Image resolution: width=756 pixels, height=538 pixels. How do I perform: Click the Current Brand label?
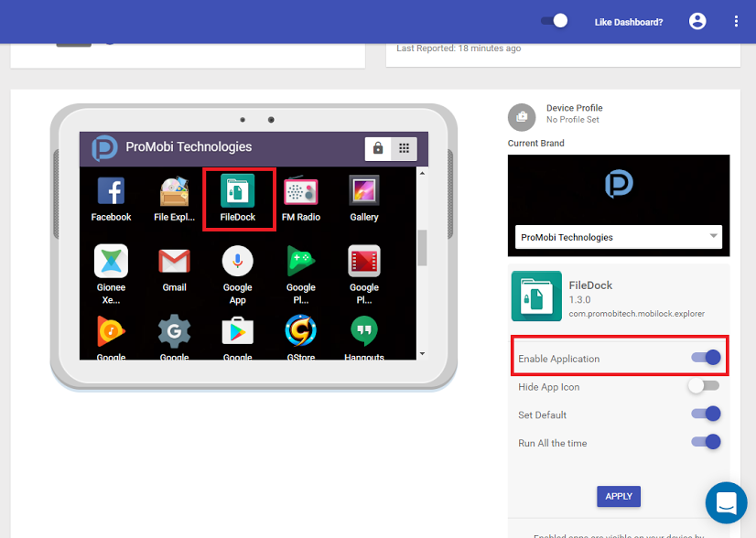coord(535,143)
